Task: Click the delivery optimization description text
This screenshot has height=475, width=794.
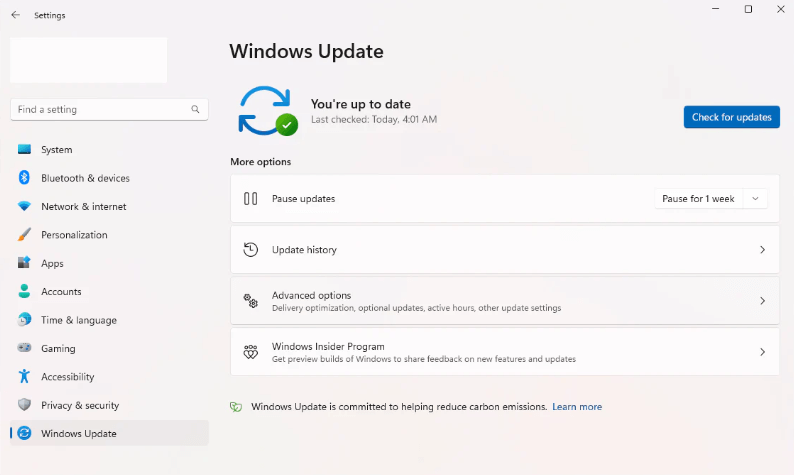Action: coord(416,308)
